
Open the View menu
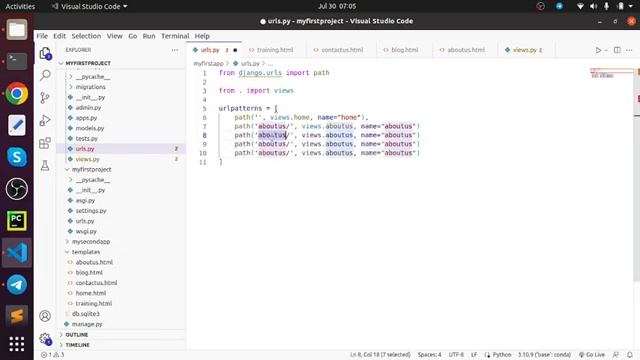115,36
